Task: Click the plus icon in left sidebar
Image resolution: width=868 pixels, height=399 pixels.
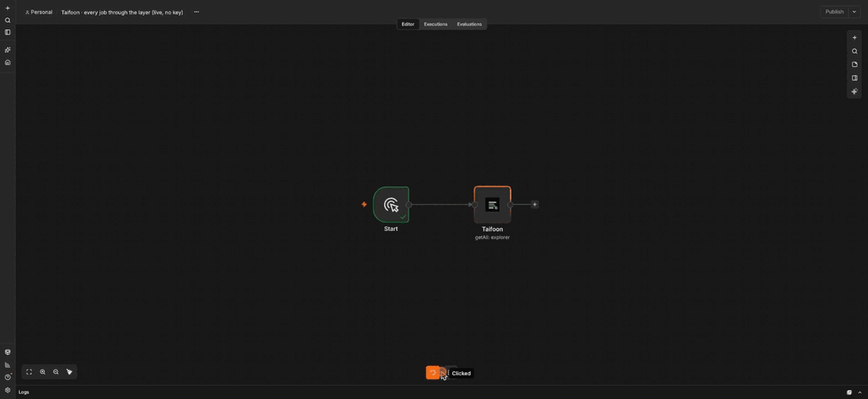Action: point(8,9)
